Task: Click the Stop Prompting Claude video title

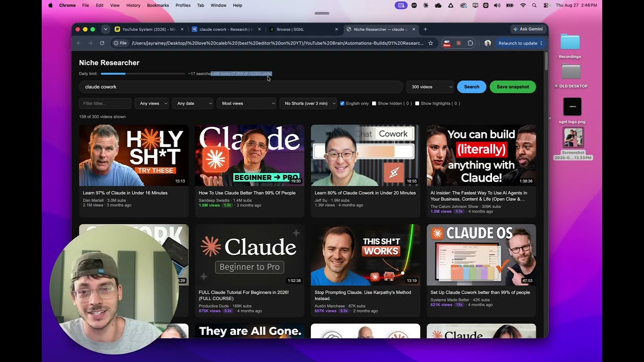Action: click(x=363, y=295)
